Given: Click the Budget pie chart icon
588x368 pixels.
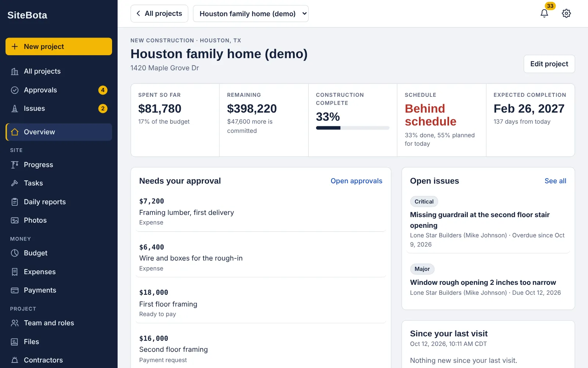Looking at the screenshot, I should pyautogui.click(x=15, y=253).
